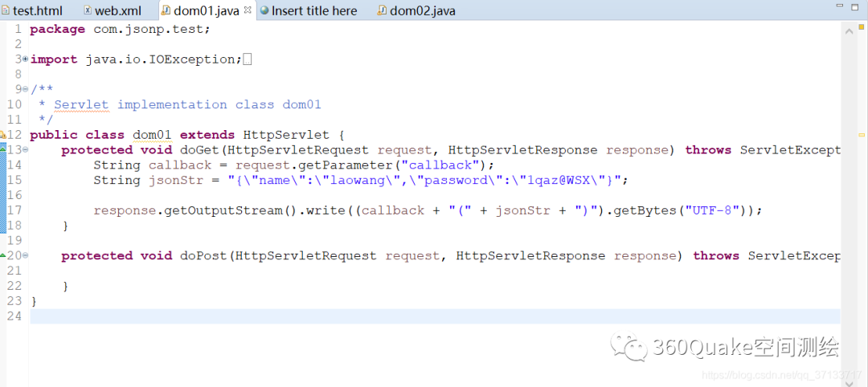Close the dom01.java tab
This screenshot has width=868, height=387.
click(x=248, y=10)
